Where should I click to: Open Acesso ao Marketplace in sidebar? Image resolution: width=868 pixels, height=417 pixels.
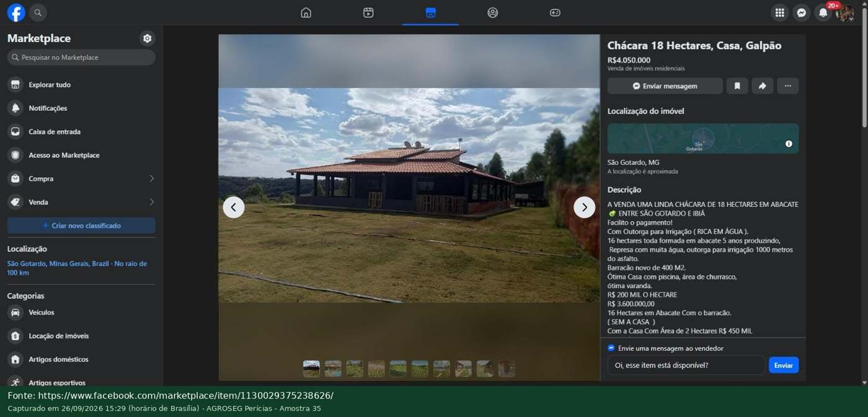click(x=81, y=156)
